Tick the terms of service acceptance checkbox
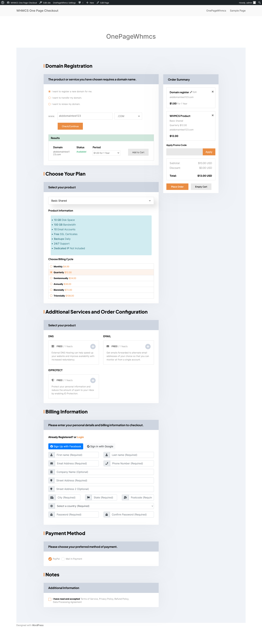Screen dimensions: 262x644 [x=50, y=599]
